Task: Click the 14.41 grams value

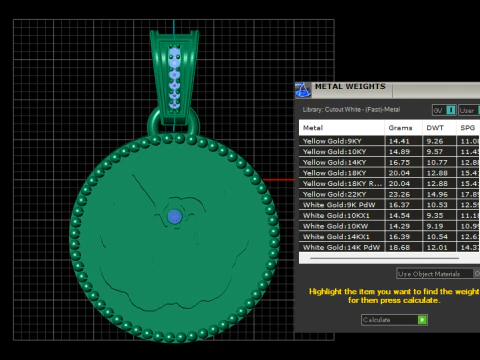Action: (399, 141)
